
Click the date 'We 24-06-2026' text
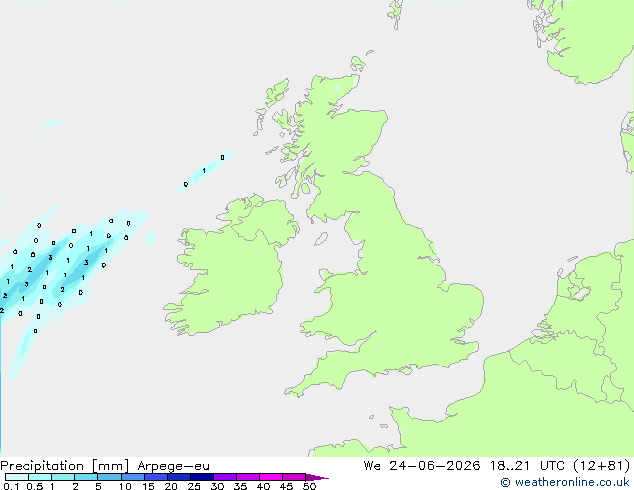pyautogui.click(x=422, y=466)
